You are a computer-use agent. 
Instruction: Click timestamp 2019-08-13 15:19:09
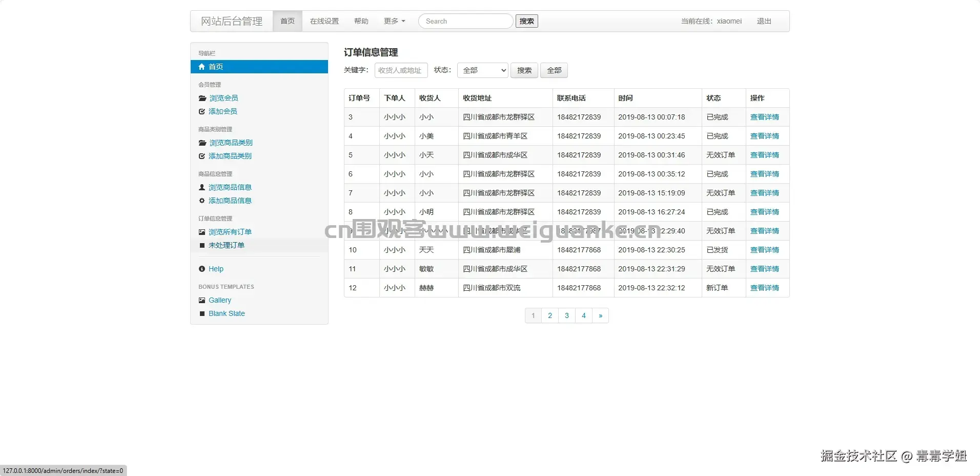pyautogui.click(x=651, y=193)
